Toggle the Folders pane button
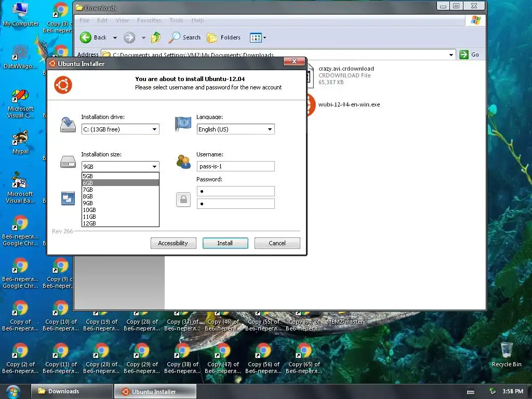This screenshot has width=532, height=399. tap(223, 37)
